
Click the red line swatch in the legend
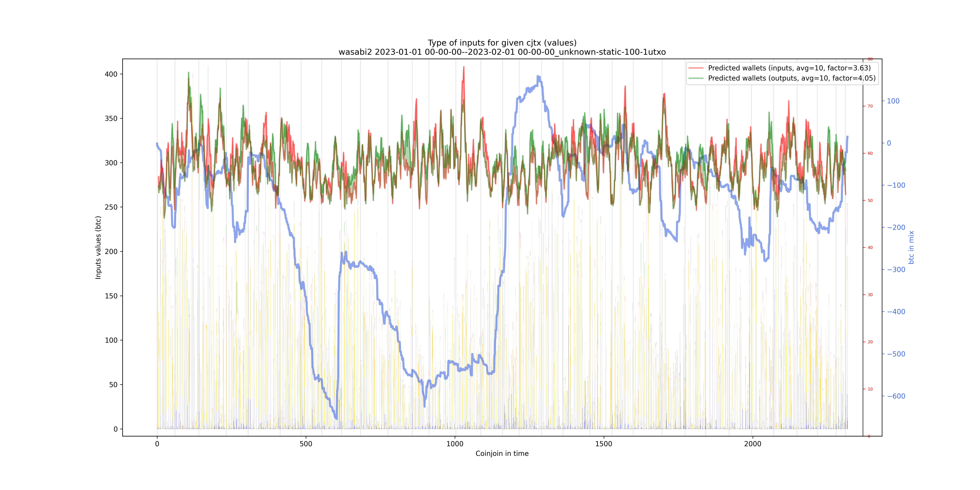[696, 68]
